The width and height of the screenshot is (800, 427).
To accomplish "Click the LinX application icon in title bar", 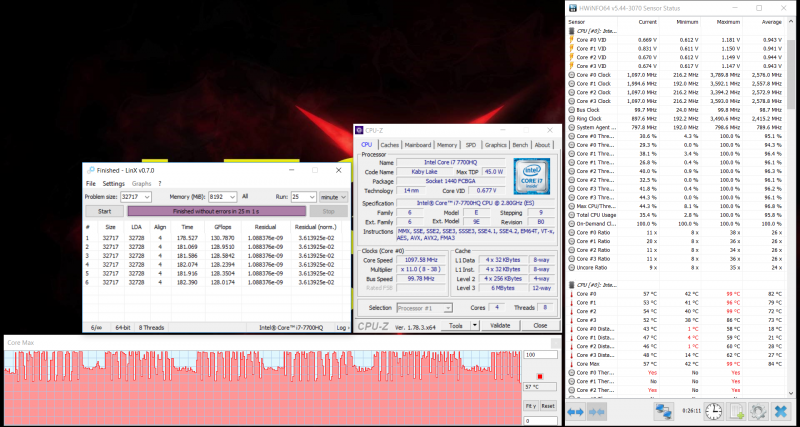I will 90,170.
